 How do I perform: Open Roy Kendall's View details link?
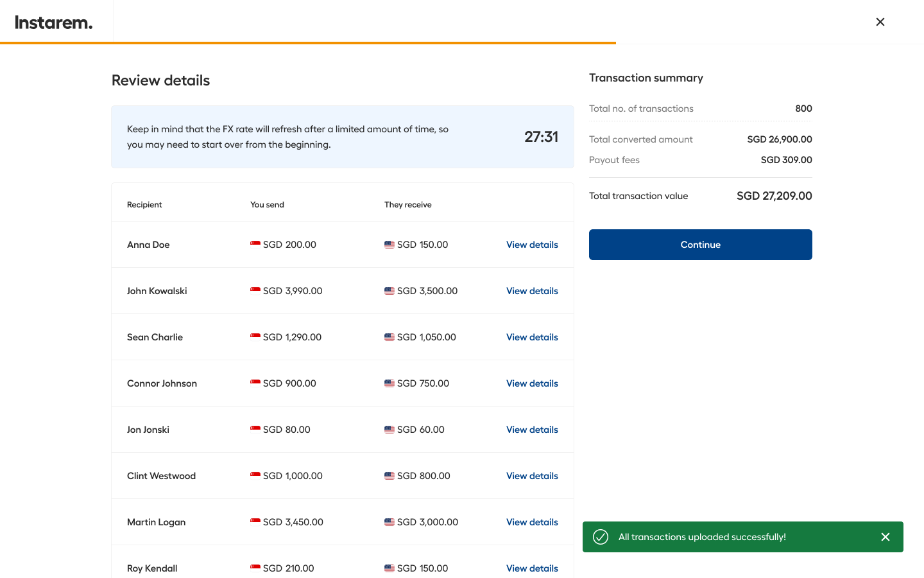pos(531,568)
